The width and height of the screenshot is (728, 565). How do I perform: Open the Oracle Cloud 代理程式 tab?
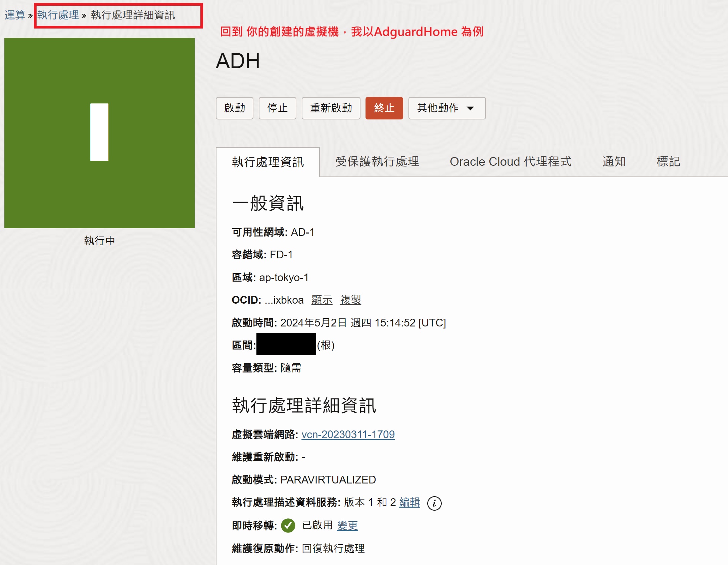510,162
